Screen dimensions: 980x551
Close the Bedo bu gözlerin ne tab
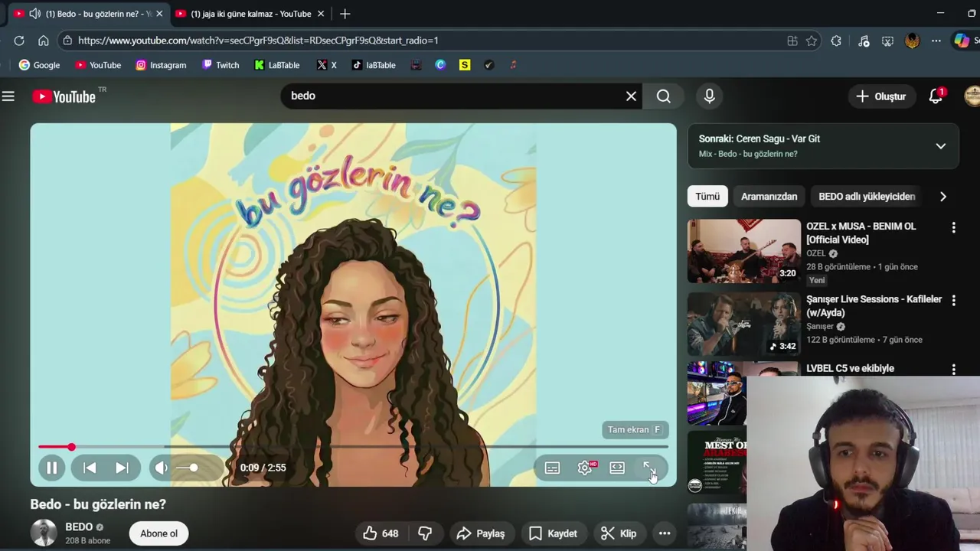click(159, 14)
